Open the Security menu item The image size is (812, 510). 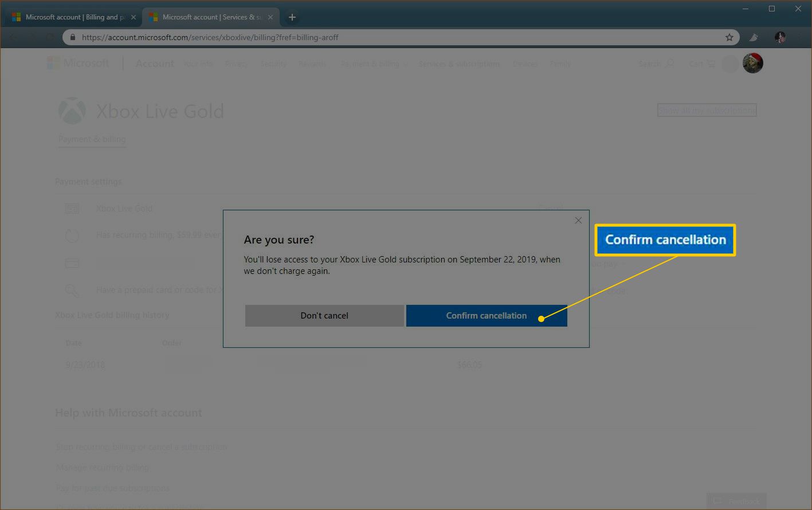(273, 64)
